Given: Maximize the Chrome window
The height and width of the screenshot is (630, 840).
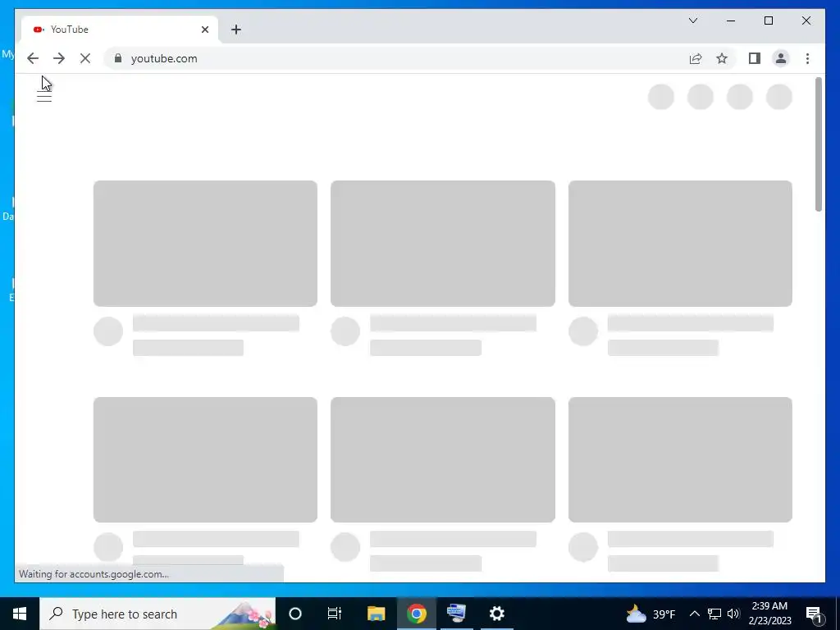Looking at the screenshot, I should click(x=768, y=21).
